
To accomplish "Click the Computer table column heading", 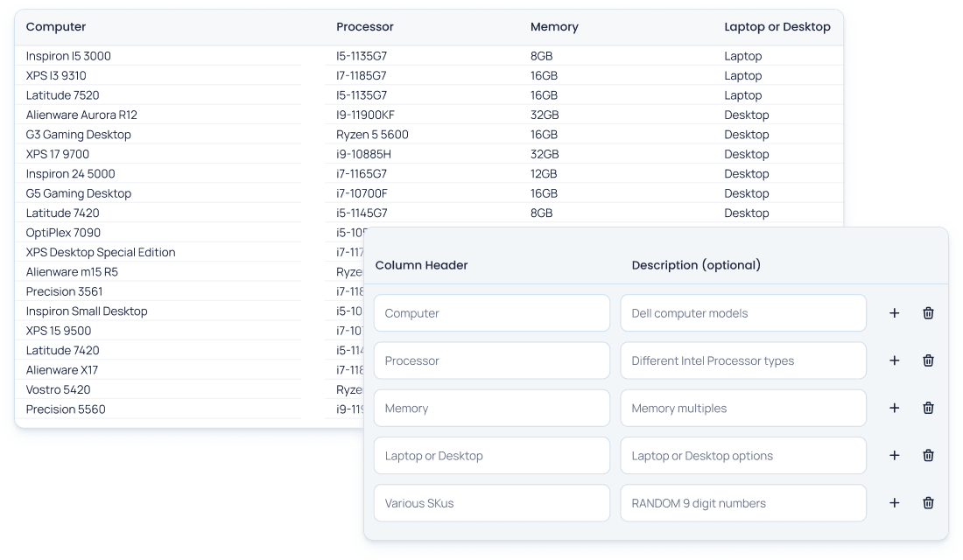I will (56, 26).
